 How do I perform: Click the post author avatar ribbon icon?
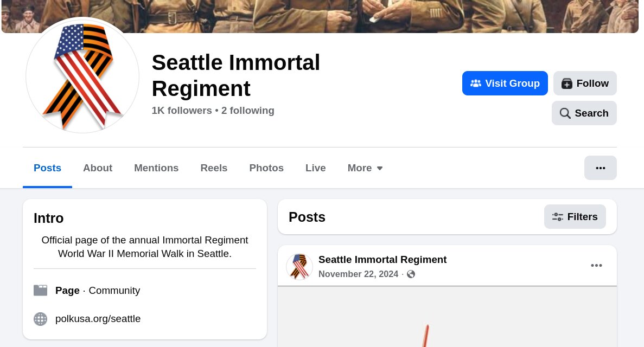point(299,267)
